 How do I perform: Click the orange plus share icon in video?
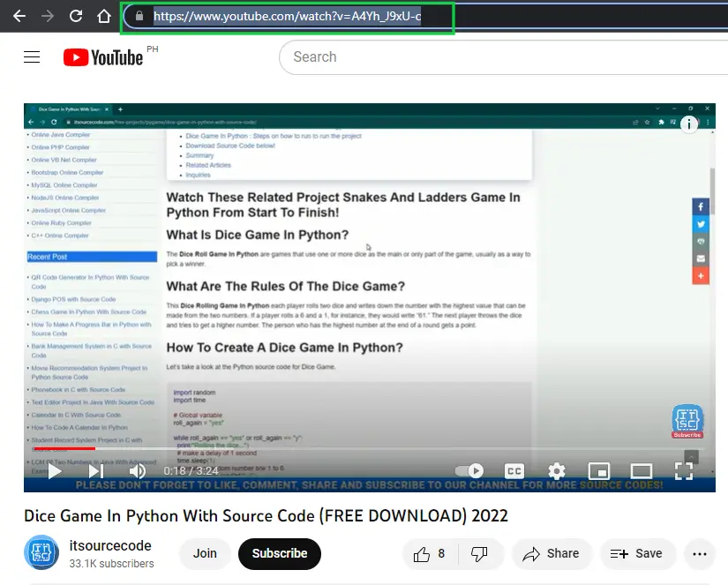tap(701, 276)
